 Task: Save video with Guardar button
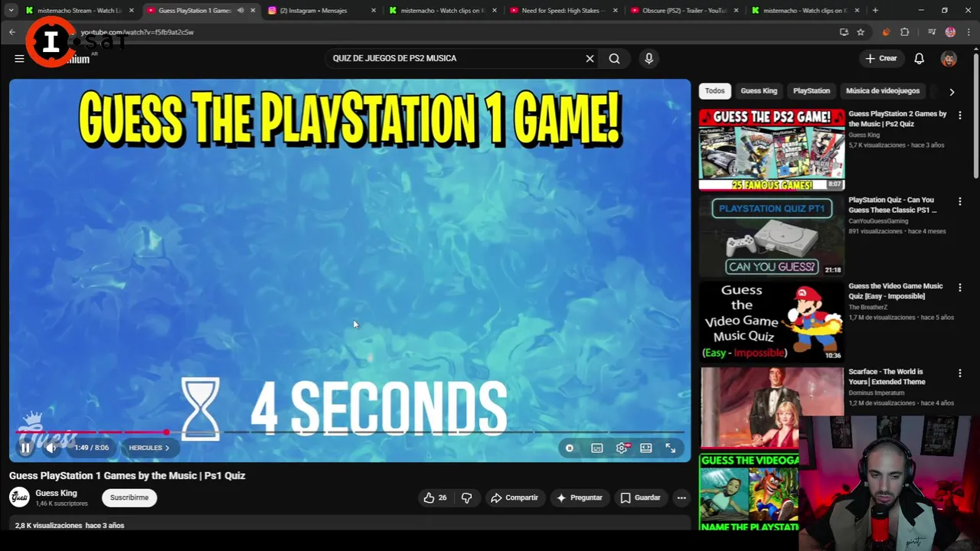(640, 498)
